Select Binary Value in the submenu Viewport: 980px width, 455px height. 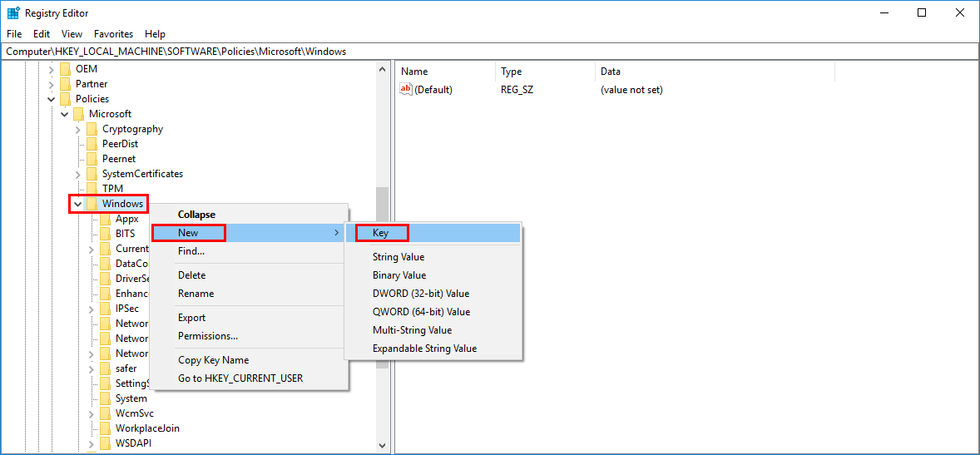(433, 275)
